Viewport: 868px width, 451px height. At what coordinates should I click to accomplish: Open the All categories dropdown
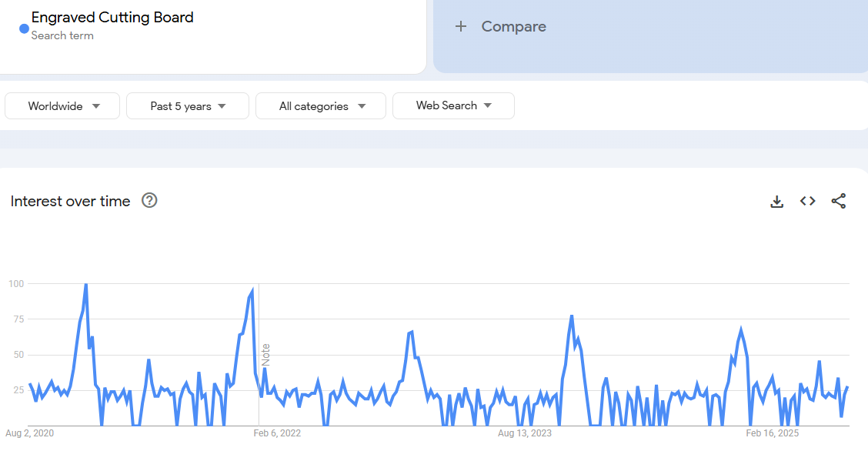click(321, 106)
